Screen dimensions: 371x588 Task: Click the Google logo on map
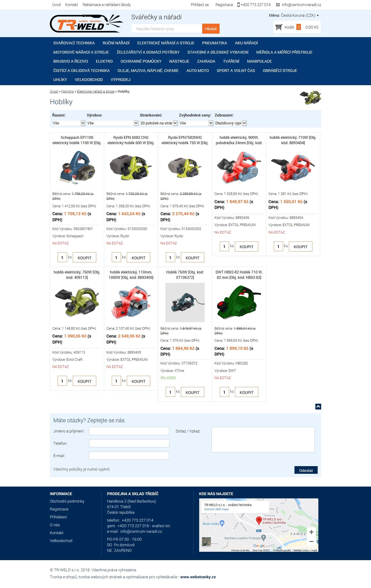(x=259, y=546)
